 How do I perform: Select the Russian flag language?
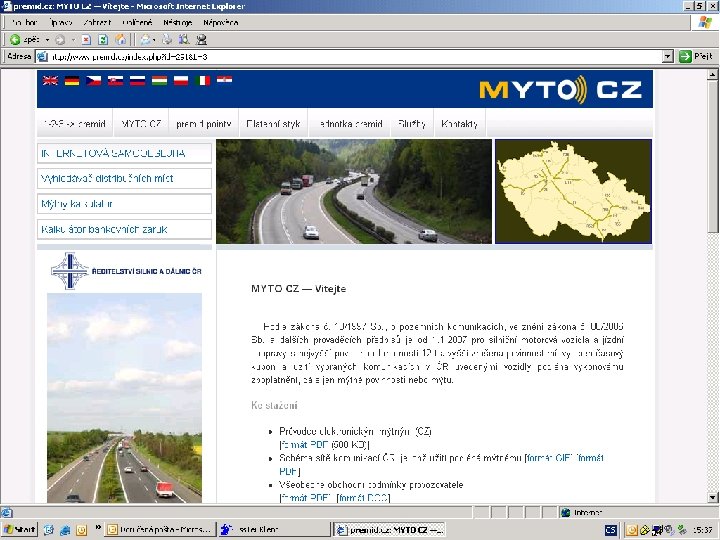click(137, 81)
